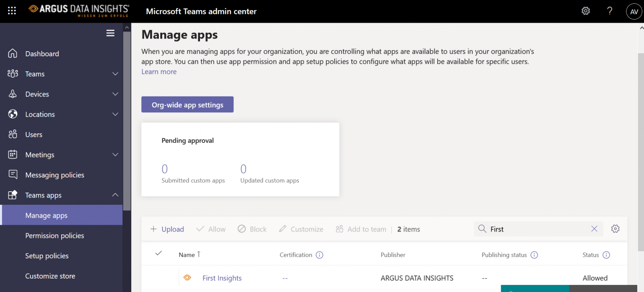Click the Customize toolbar button
Image resolution: width=644 pixels, height=292 pixels.
click(x=301, y=229)
